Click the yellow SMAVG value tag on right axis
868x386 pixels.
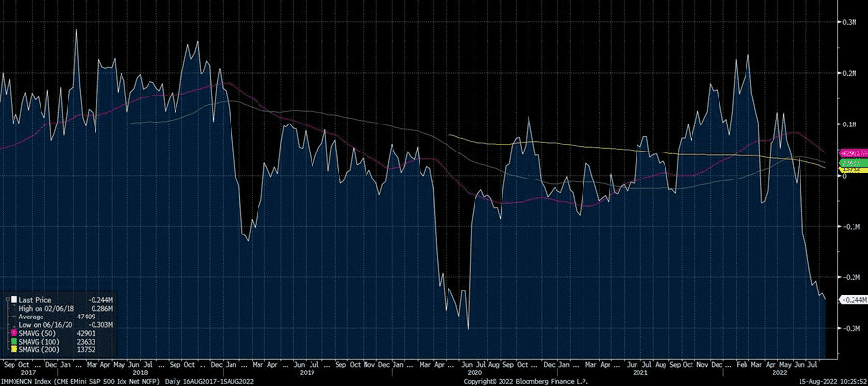click(853, 169)
